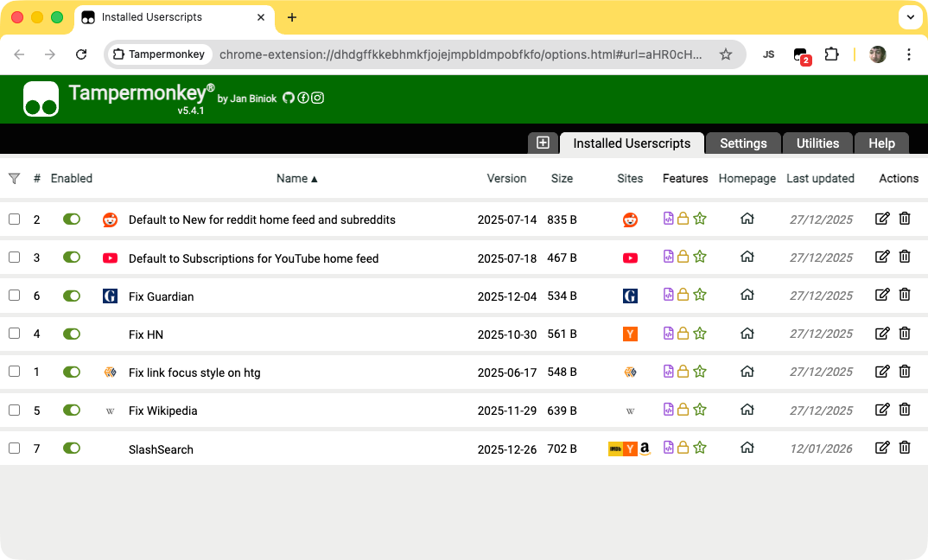Disable the reddit Default to New toggle

point(72,219)
